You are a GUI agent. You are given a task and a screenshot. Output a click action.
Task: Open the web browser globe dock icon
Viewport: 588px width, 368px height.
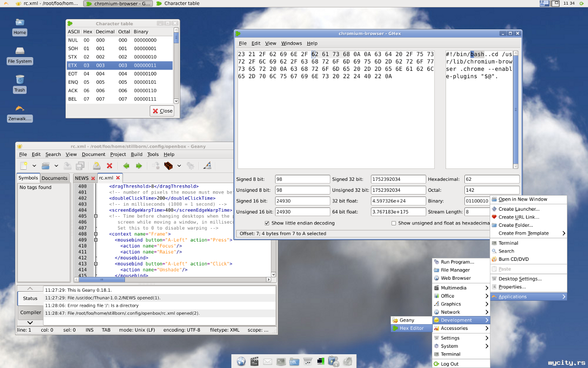241,362
